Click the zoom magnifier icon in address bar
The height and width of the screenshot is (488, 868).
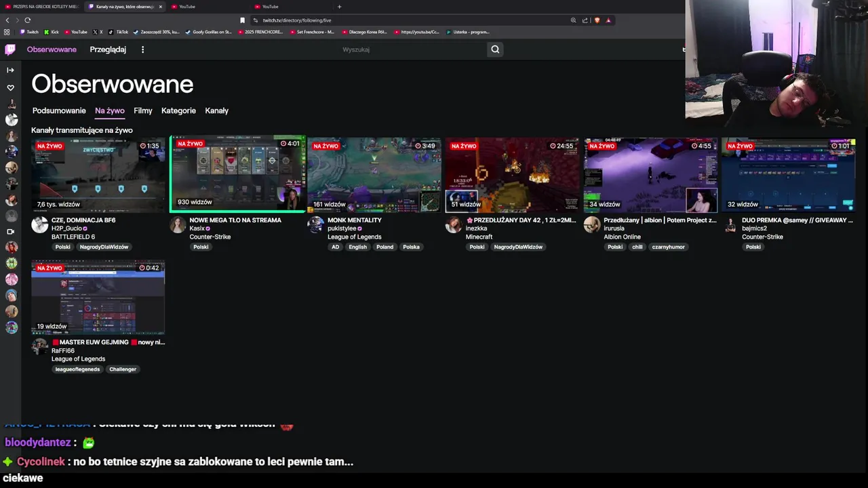[x=573, y=20]
